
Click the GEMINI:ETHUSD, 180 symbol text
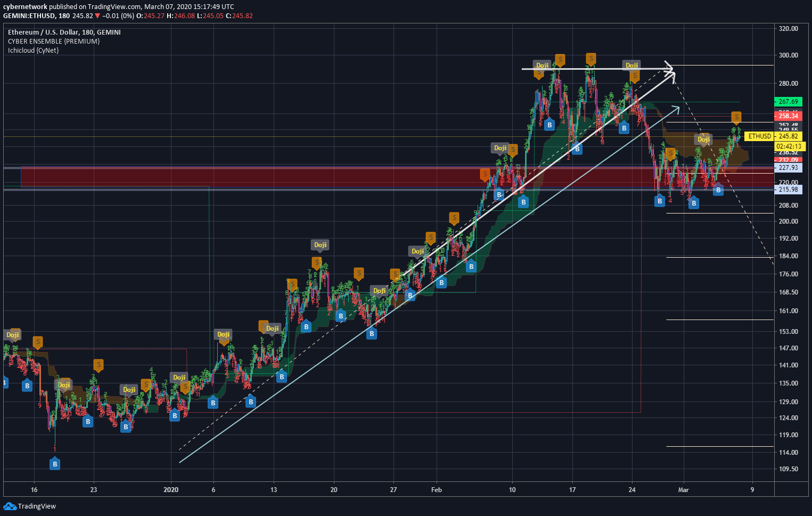pyautogui.click(x=37, y=16)
